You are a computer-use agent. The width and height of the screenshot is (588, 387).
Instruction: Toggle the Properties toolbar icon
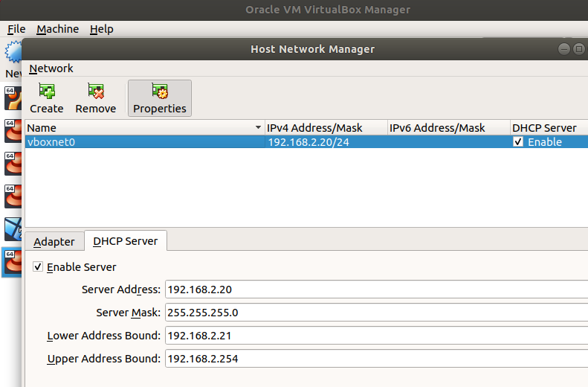pos(160,92)
